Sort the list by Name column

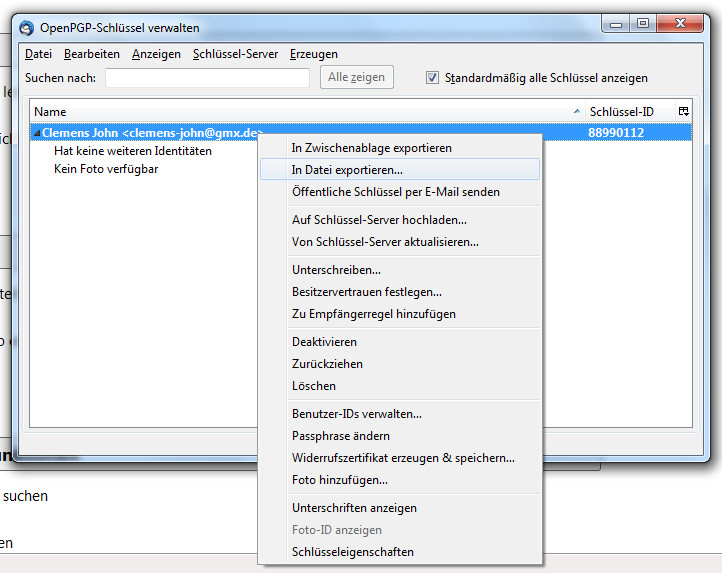[x=300, y=112]
